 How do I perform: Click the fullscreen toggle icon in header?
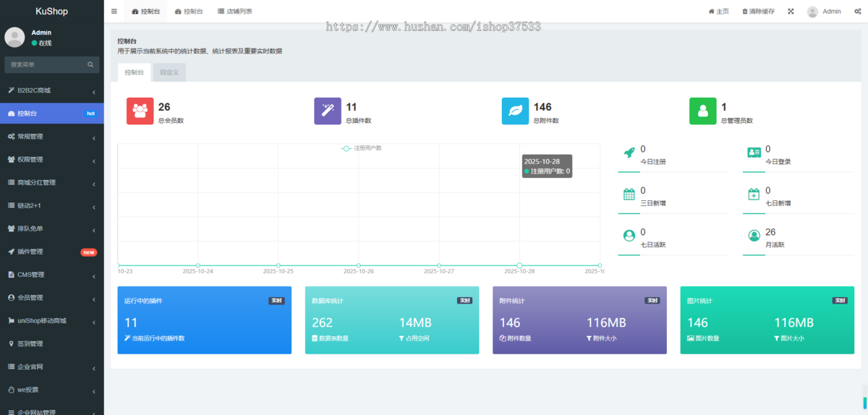click(x=791, y=12)
